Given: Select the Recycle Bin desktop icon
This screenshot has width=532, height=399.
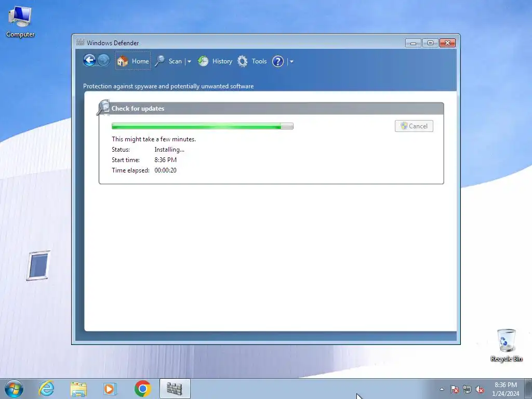Looking at the screenshot, I should tap(506, 345).
